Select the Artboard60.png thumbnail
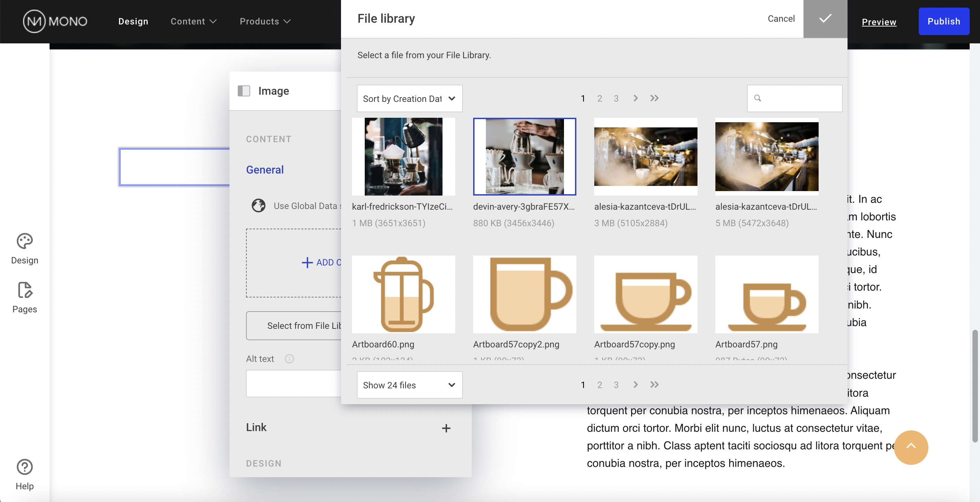The image size is (980, 502). click(403, 294)
